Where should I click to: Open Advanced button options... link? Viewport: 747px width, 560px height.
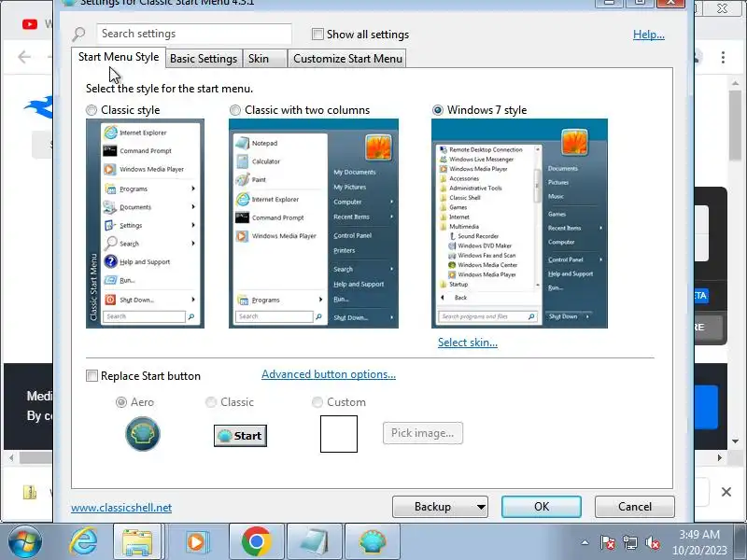click(329, 374)
